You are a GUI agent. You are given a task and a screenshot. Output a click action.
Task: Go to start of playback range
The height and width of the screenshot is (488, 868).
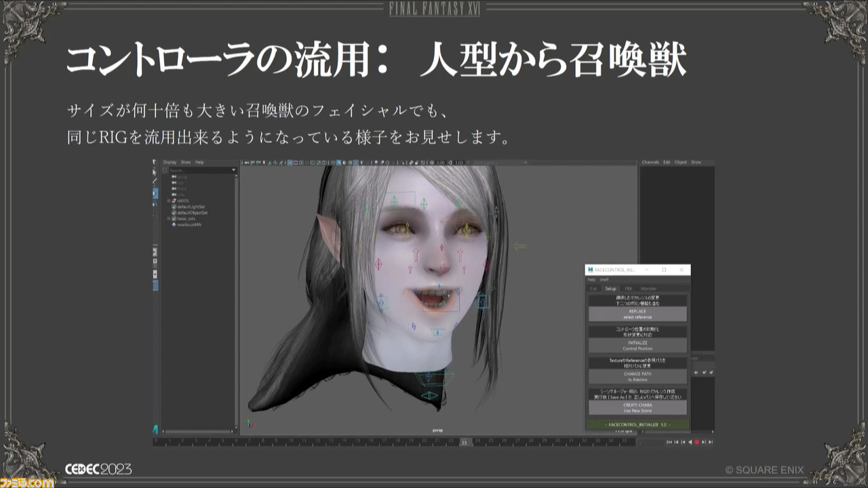pyautogui.click(x=669, y=442)
